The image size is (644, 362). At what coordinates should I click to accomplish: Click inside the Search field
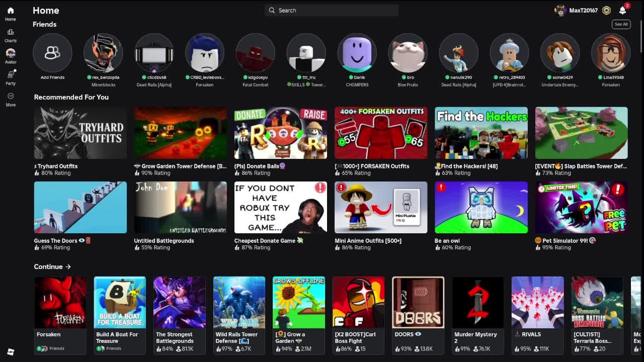(332, 10)
